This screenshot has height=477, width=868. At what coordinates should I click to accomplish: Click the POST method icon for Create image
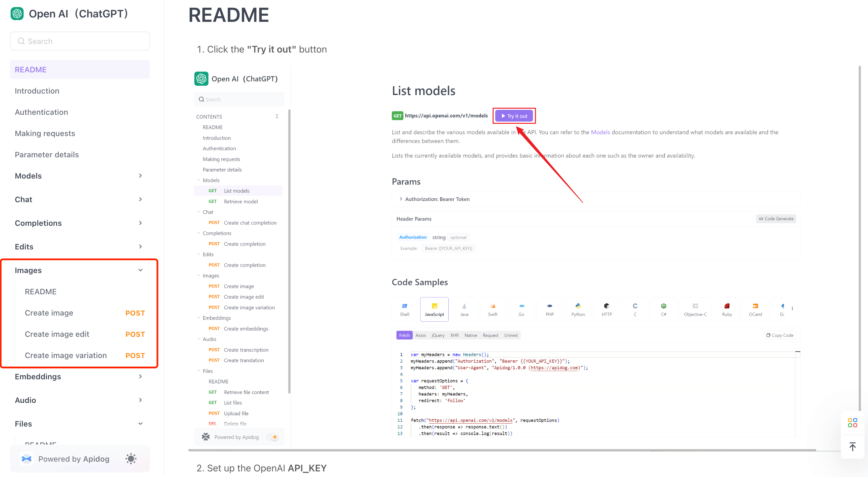(x=135, y=313)
